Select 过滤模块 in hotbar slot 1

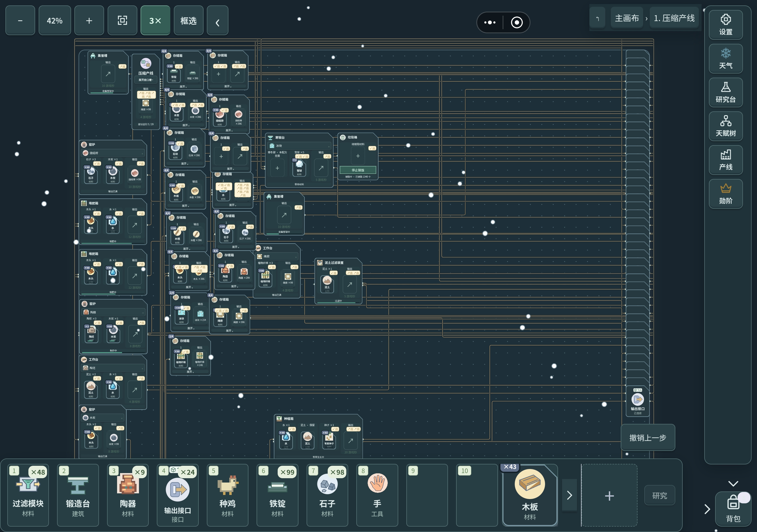(28, 495)
